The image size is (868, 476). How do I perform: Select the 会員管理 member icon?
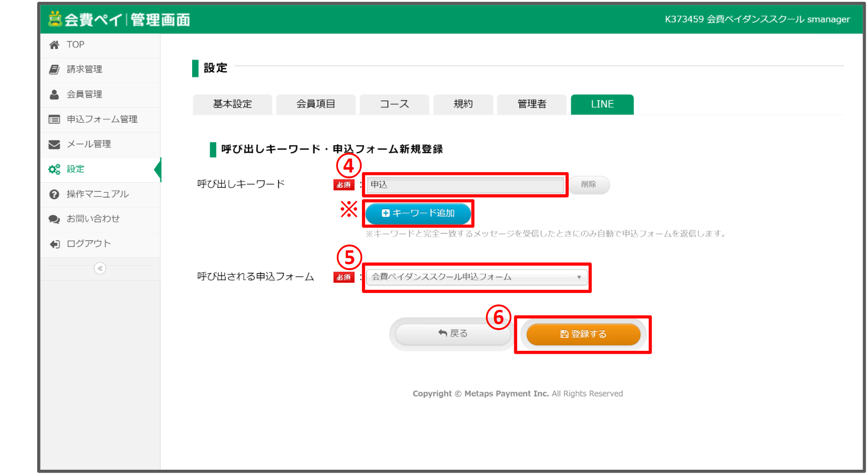pos(54,94)
